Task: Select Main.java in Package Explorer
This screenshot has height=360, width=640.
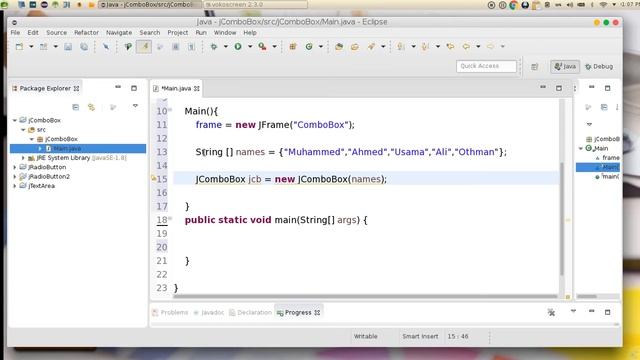Action: 78,148
